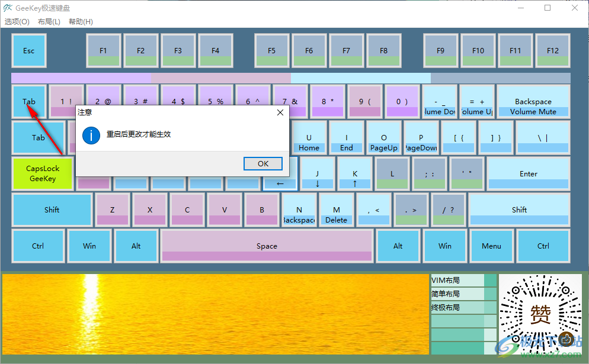Click the ] } bracket key
Image resolution: width=589 pixels, height=364 pixels.
[x=496, y=138]
